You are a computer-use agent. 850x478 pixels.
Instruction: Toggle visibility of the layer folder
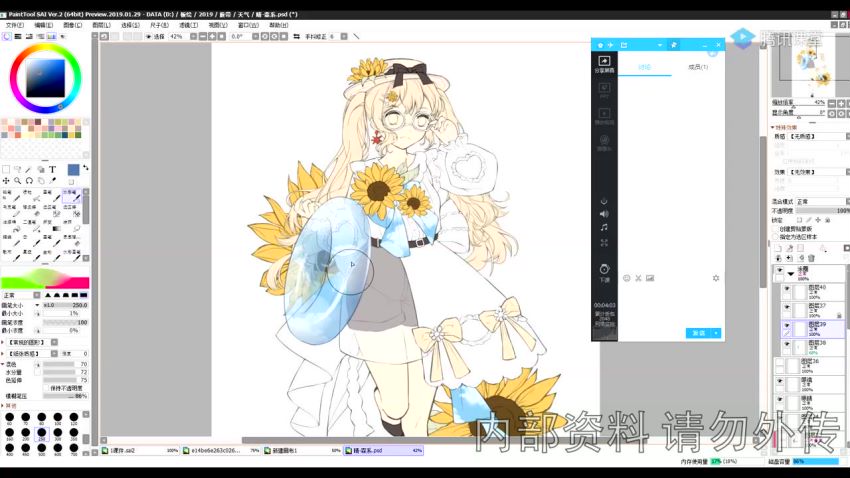tap(780, 270)
